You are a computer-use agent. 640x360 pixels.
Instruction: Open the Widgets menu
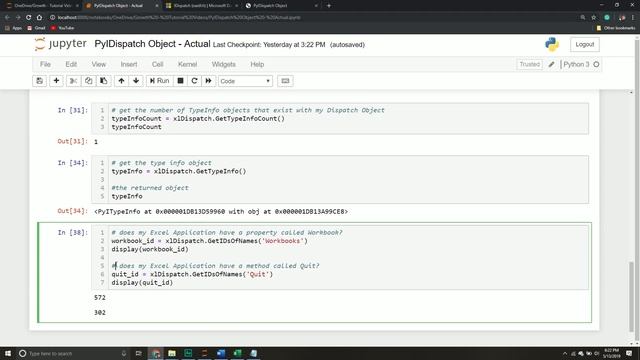[223, 64]
